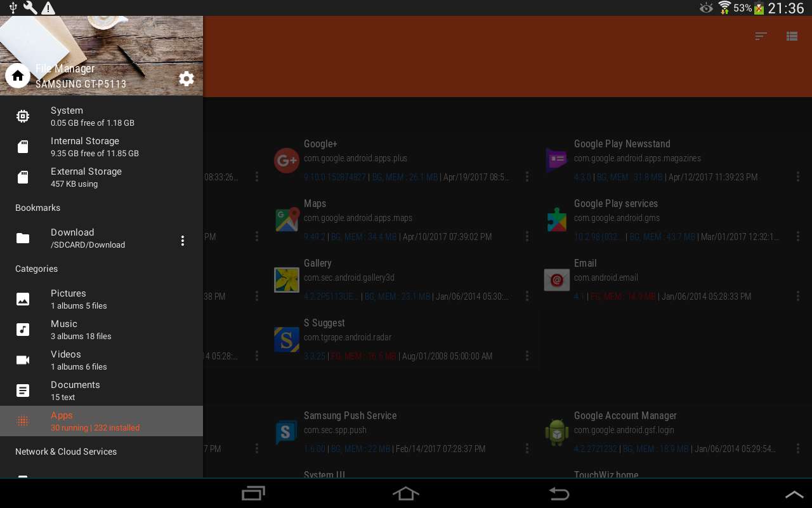Tap the Documents category page icon

[x=23, y=391]
